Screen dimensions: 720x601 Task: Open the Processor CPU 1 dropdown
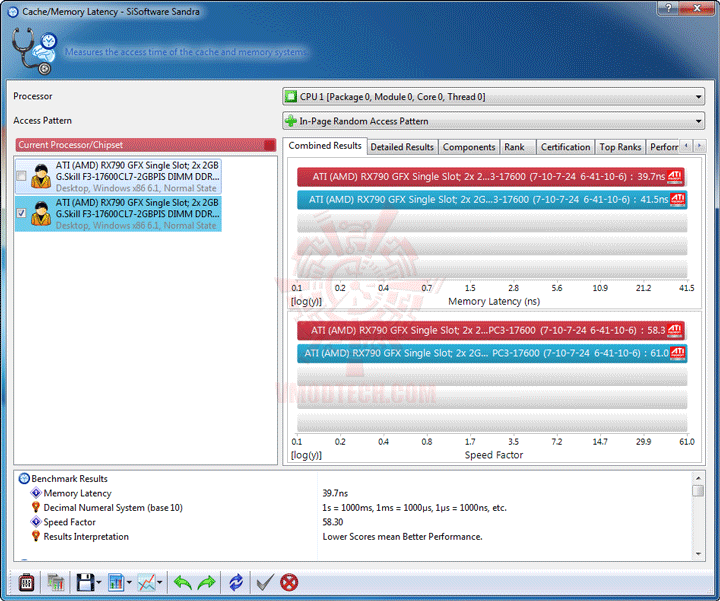point(494,97)
